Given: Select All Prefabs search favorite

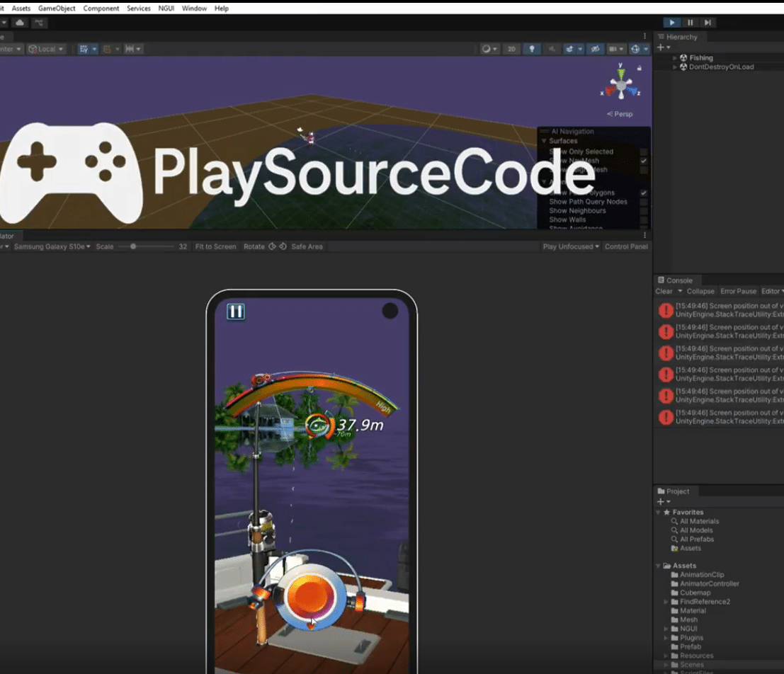Looking at the screenshot, I should point(696,539).
